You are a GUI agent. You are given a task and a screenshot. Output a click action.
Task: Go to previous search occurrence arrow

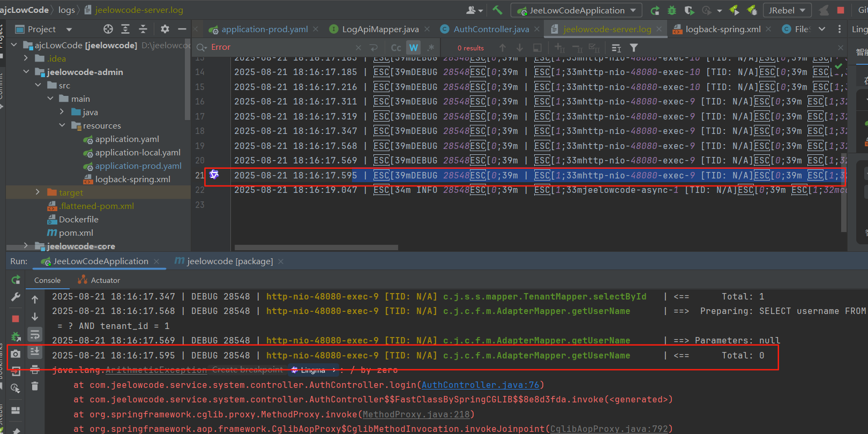[502, 48]
